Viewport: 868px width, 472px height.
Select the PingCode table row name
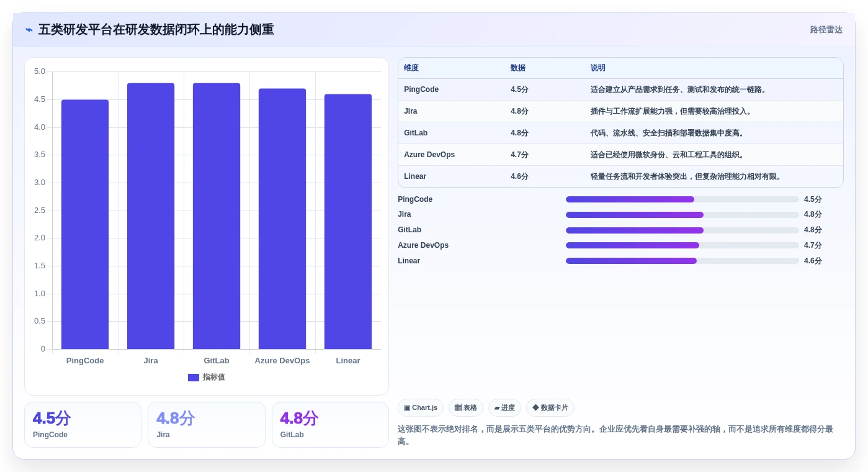point(421,89)
